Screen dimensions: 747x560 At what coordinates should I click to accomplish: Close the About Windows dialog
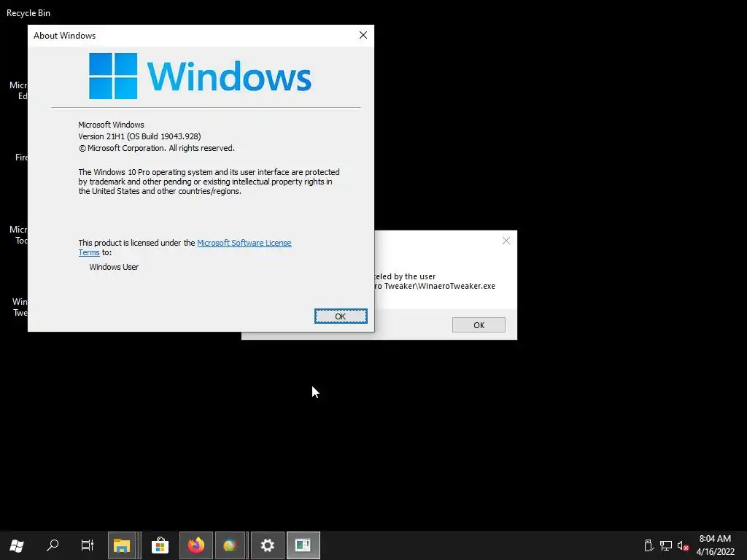point(363,35)
